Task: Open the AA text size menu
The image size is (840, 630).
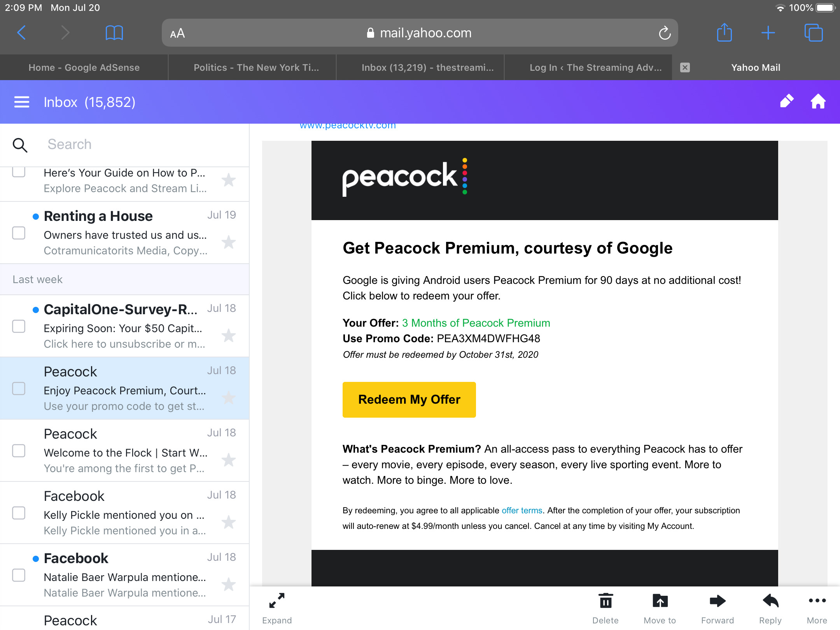Action: tap(177, 33)
